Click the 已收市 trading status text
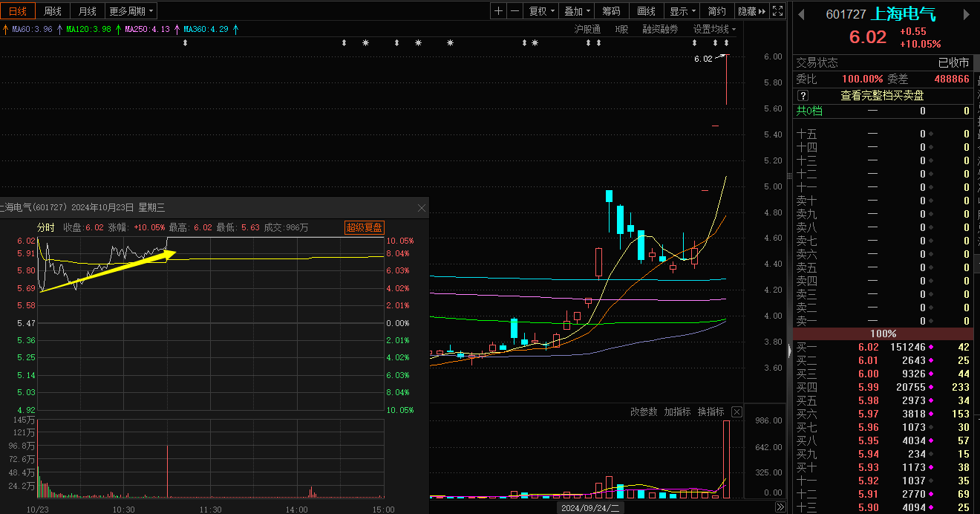 pos(954,63)
